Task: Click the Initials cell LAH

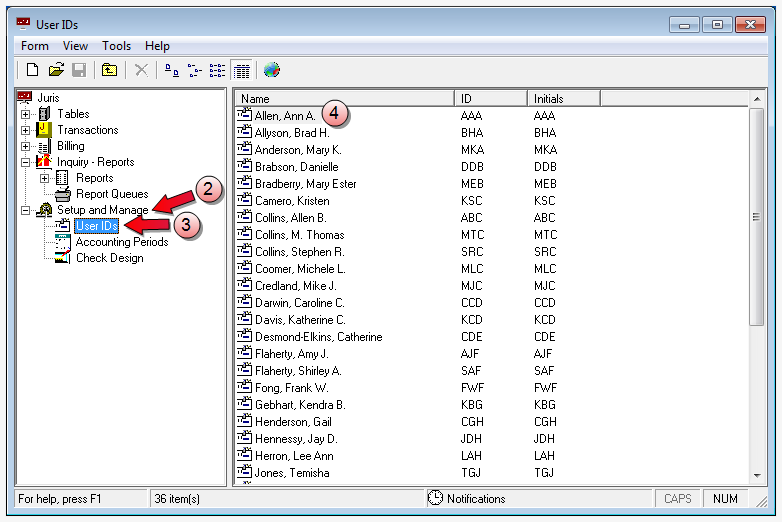Action: click(544, 456)
